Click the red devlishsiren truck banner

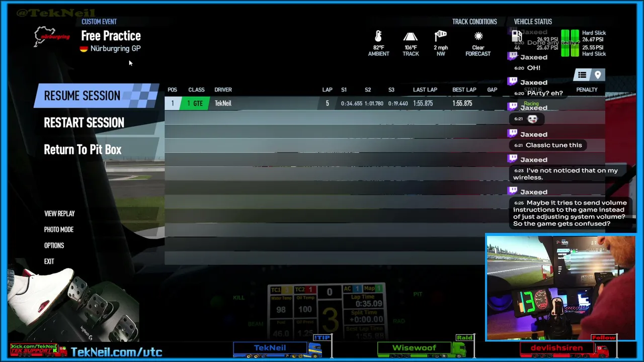(x=564, y=349)
